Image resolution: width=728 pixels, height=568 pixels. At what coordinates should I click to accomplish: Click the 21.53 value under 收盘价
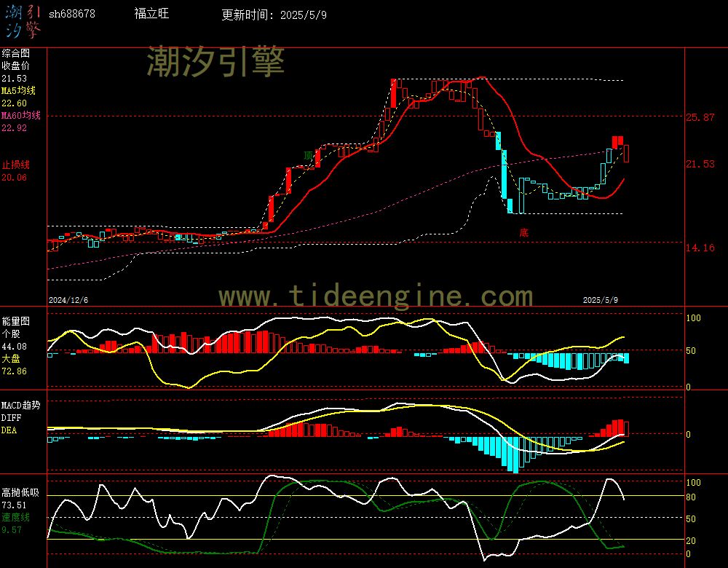(14, 79)
